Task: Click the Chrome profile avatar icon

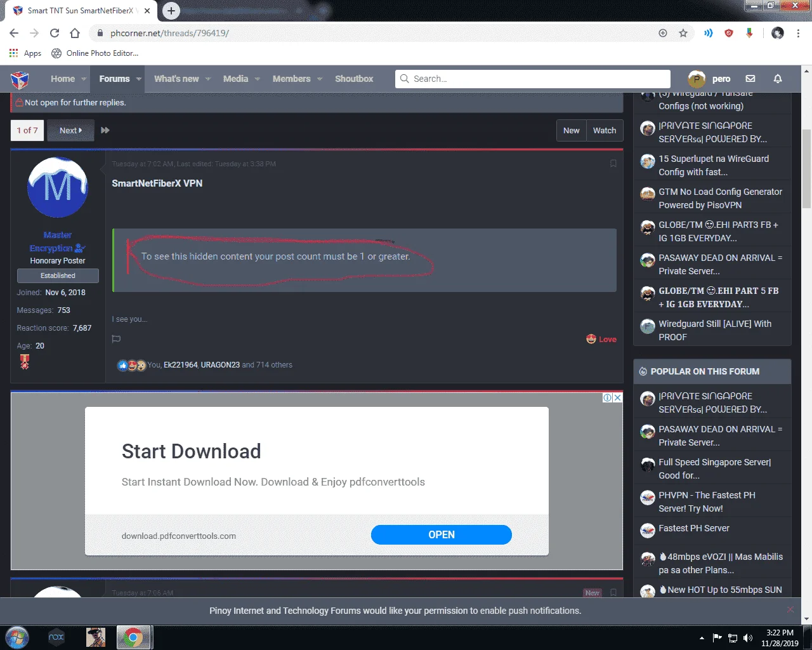Action: coord(778,33)
